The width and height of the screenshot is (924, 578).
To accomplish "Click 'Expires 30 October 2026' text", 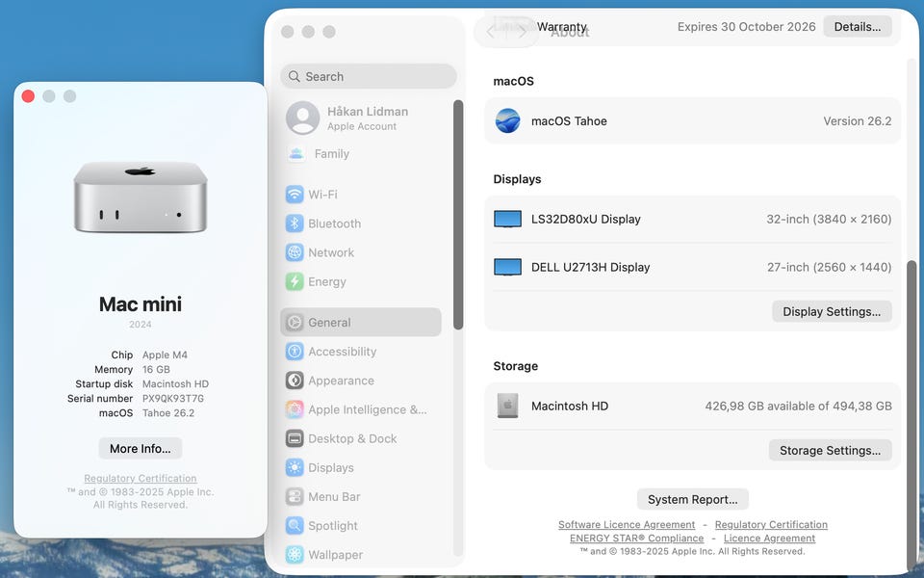I will click(x=746, y=27).
